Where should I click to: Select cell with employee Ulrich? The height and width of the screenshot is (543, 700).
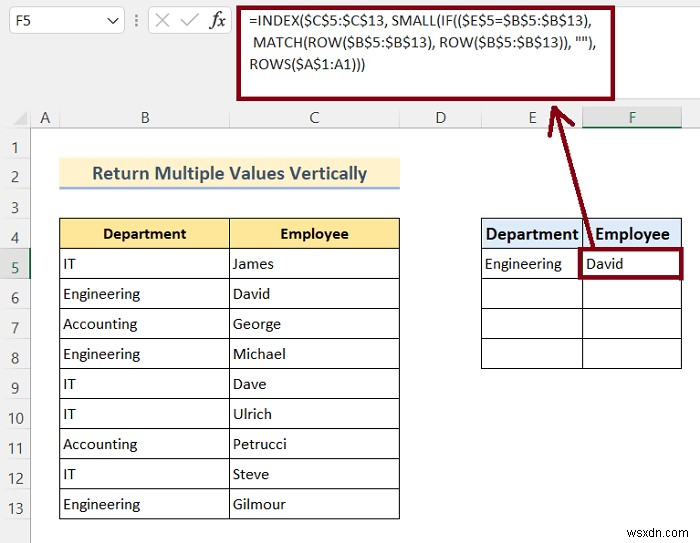314,414
